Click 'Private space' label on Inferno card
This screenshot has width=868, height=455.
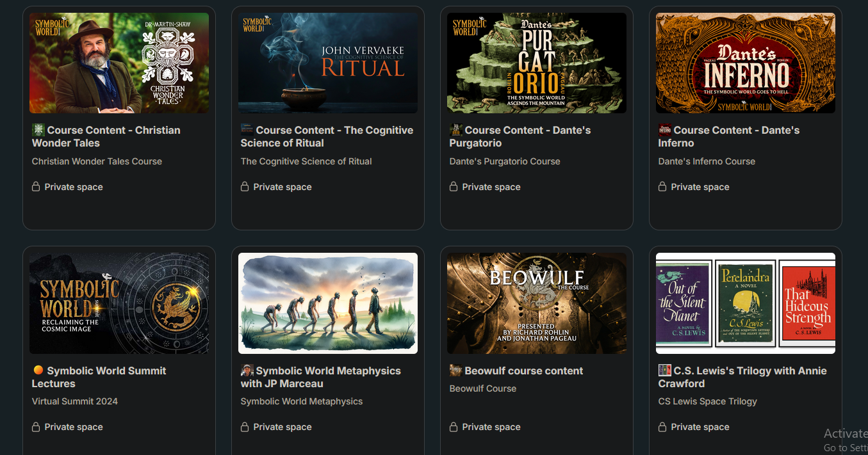pyautogui.click(x=700, y=187)
